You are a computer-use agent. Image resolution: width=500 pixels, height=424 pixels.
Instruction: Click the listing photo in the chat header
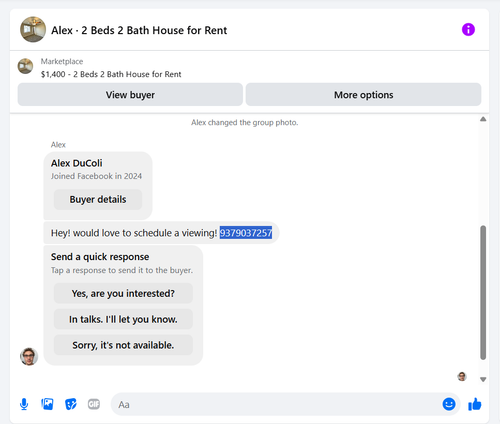coord(33,29)
